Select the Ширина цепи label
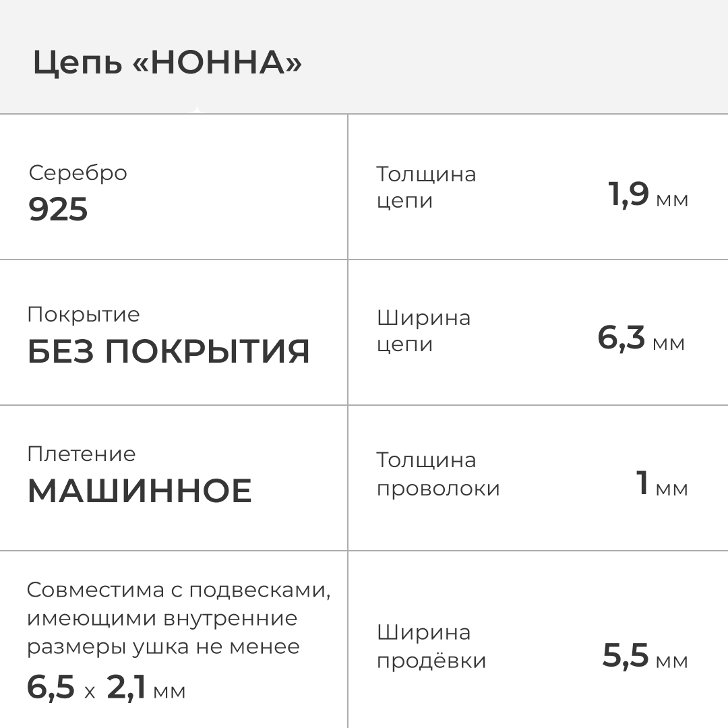The width and height of the screenshot is (728, 728). (423, 331)
